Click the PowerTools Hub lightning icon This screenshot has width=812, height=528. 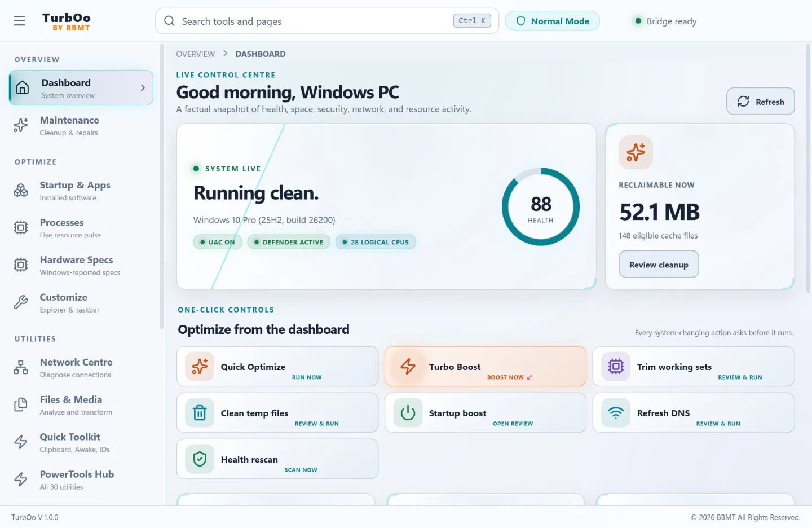[x=21, y=479]
